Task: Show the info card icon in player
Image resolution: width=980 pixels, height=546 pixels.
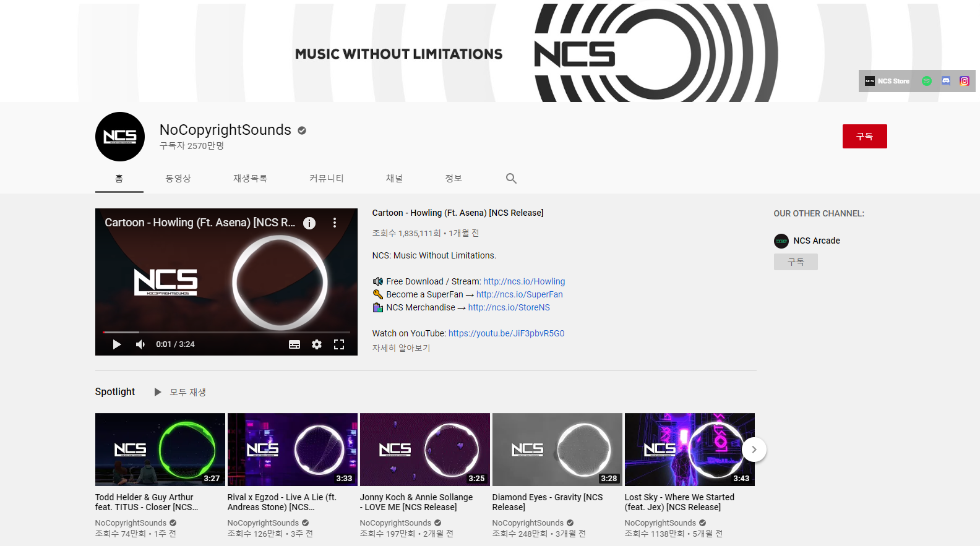Action: [309, 223]
